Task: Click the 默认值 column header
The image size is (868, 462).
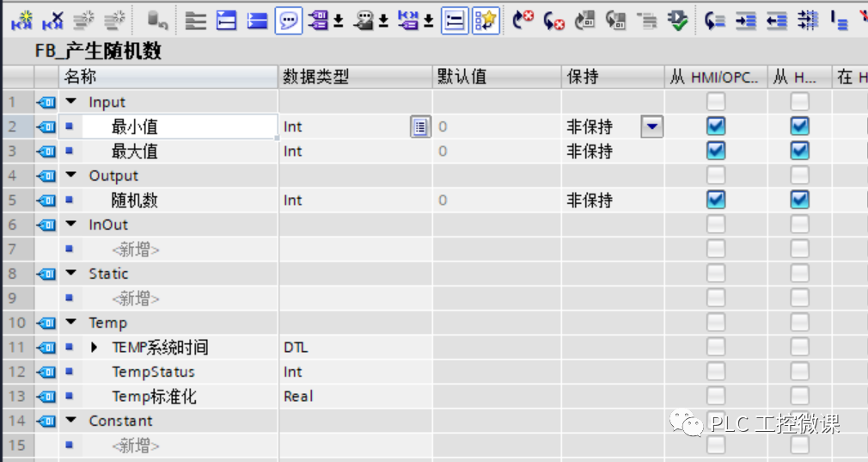Action: tap(497, 77)
